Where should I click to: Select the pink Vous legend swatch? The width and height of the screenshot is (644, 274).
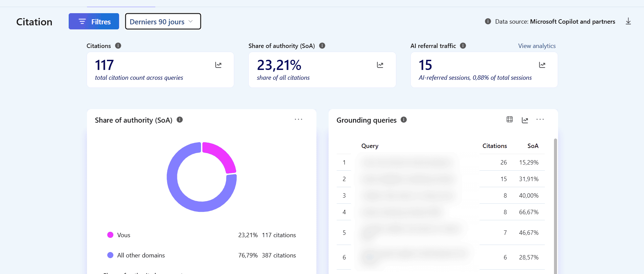pos(110,235)
